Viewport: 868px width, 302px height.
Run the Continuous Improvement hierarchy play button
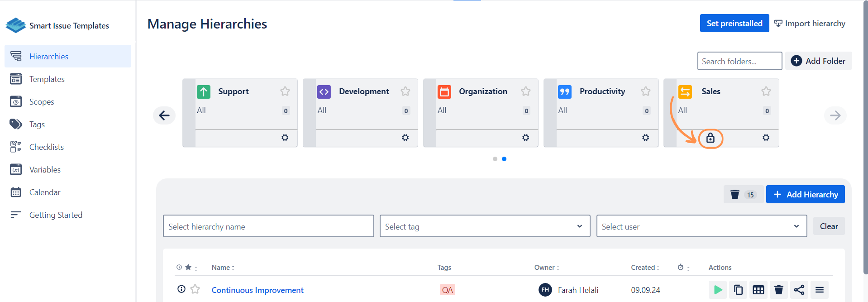pyautogui.click(x=717, y=290)
